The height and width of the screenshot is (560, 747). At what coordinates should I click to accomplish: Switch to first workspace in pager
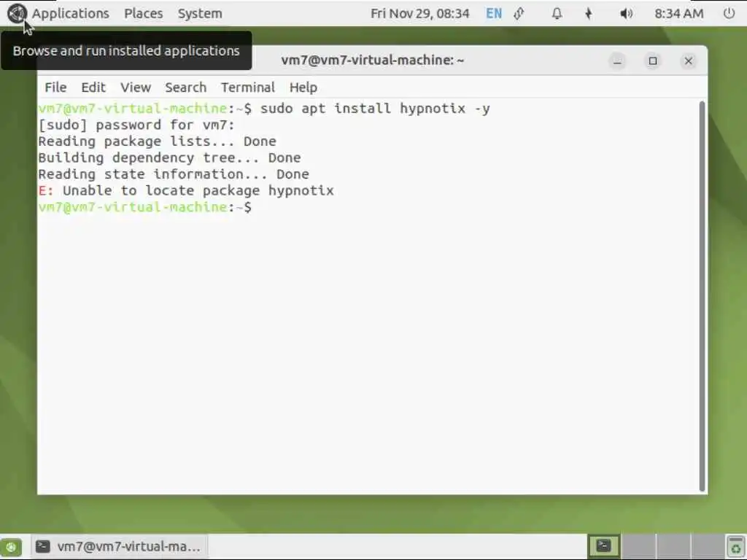(603, 545)
